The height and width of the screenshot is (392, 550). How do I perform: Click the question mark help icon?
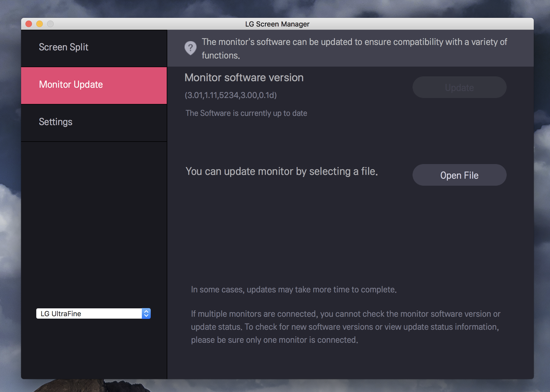[x=191, y=48]
